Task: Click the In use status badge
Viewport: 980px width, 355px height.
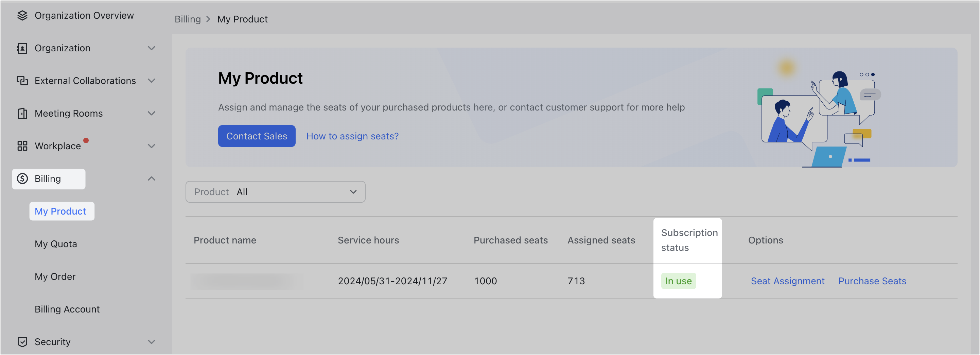Action: [678, 281]
